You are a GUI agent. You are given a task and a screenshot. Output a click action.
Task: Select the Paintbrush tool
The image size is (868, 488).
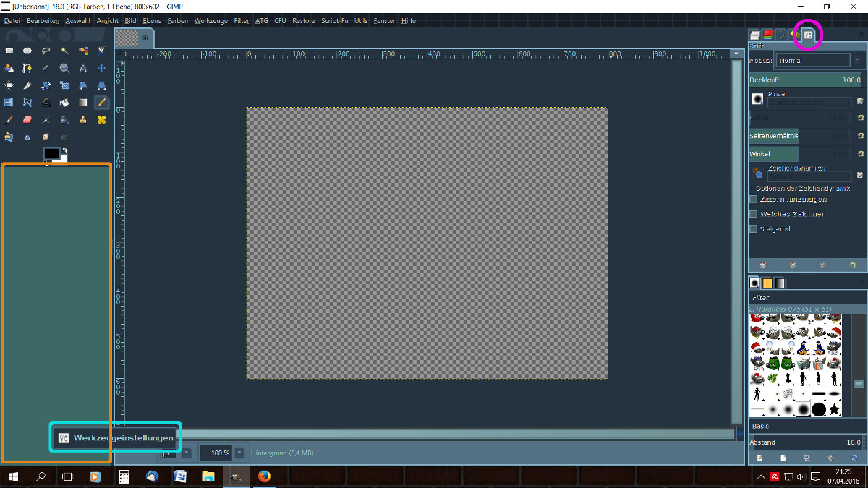(9, 120)
